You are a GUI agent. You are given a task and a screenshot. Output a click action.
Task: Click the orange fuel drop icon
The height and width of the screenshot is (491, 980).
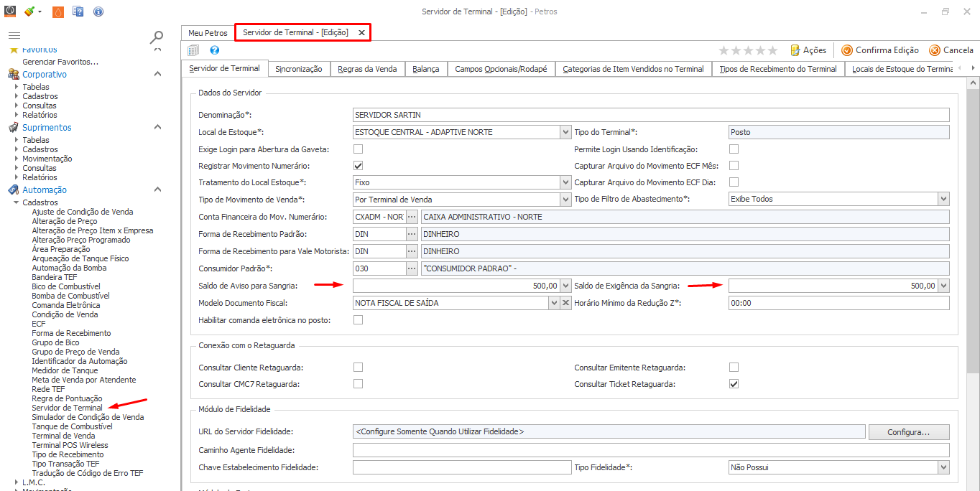pyautogui.click(x=58, y=11)
